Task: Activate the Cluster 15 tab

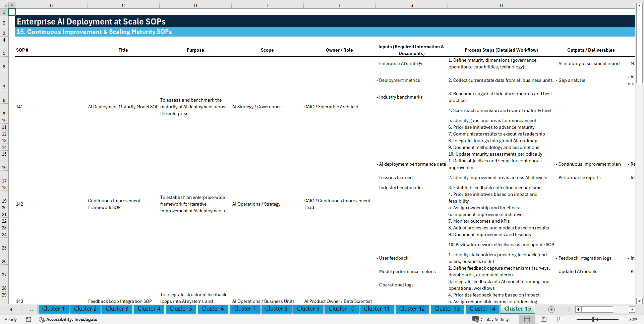Action: click(517, 309)
